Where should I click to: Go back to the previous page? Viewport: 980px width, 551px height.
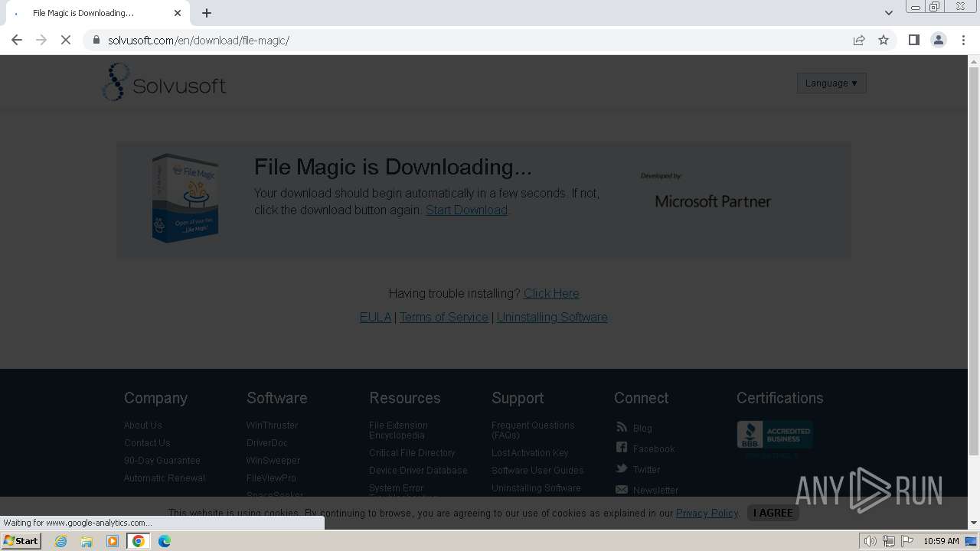pyautogui.click(x=17, y=40)
